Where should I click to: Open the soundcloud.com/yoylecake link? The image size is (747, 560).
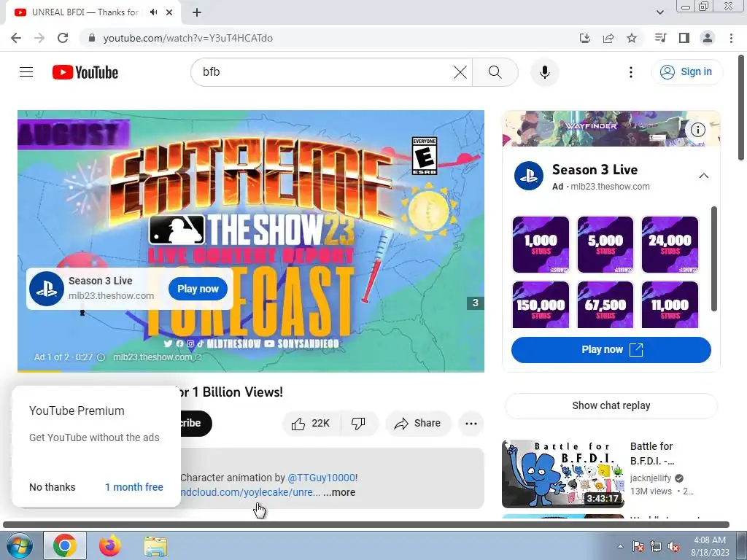(250, 492)
